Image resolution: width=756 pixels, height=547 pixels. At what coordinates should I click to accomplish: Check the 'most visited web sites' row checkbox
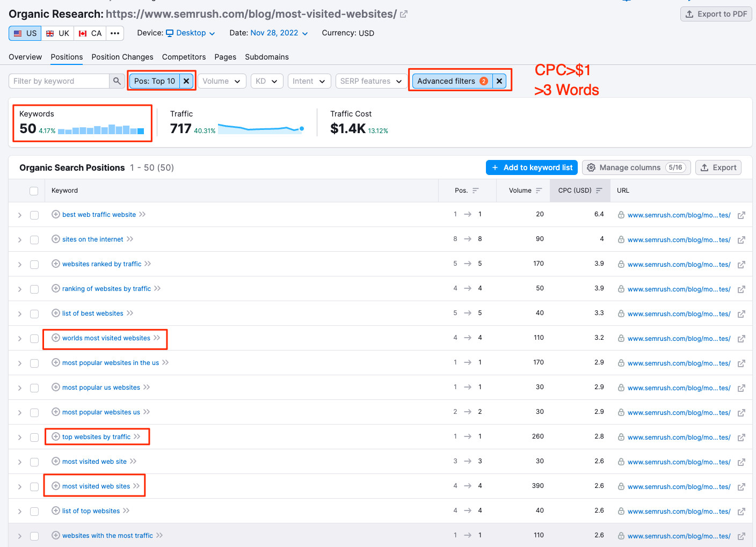34,487
